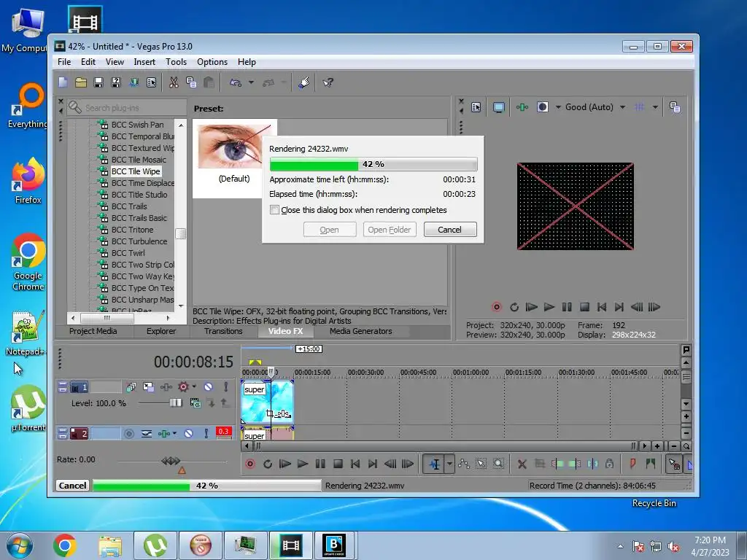Image resolution: width=747 pixels, height=560 pixels.
Task: Click the Undo arrow icon
Action: [236, 82]
